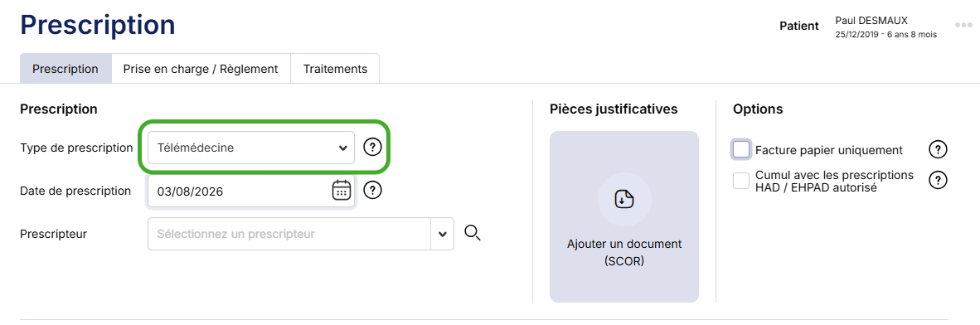The height and width of the screenshot is (325, 980).
Task: Toggle Cumul avec prescriptions HAD / EHPAD checkbox
Action: [741, 181]
